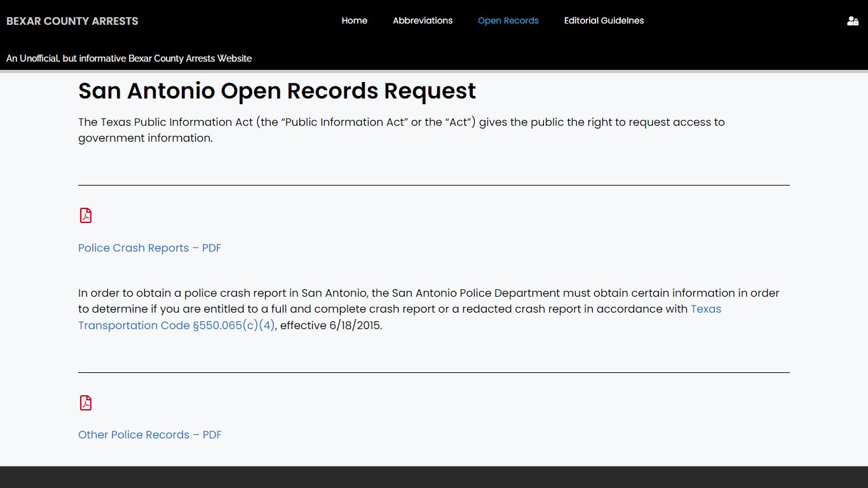Click the Bexar County Arrests site title
Viewport: 868px width, 488px height.
(72, 21)
